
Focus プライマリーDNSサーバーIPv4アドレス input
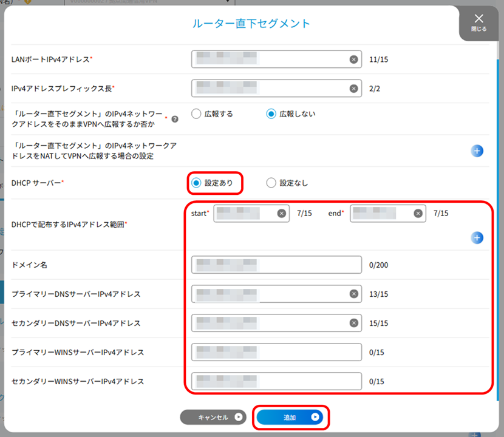276,294
